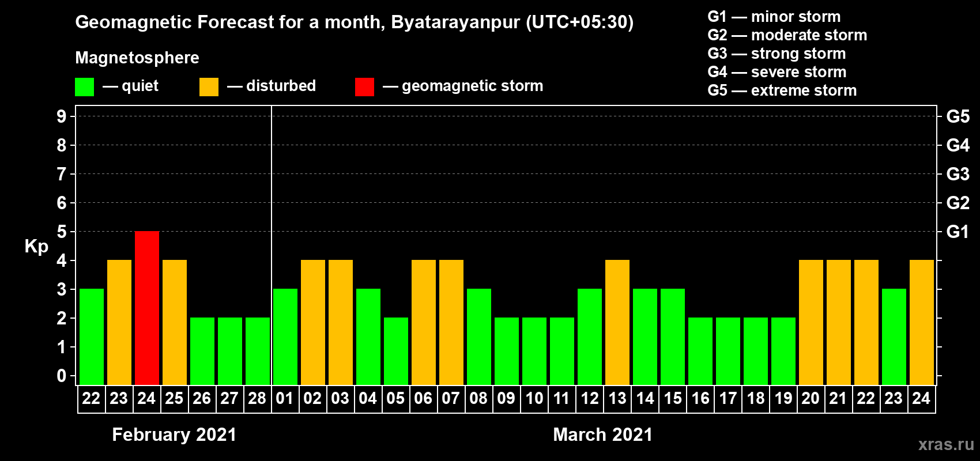
Task: Click date label 21 on the axis
Action: click(x=838, y=398)
